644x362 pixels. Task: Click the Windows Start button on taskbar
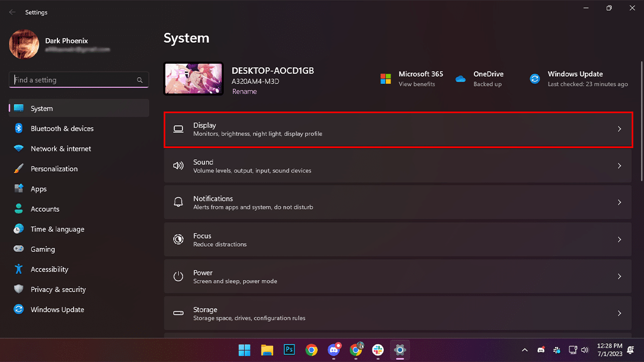244,350
